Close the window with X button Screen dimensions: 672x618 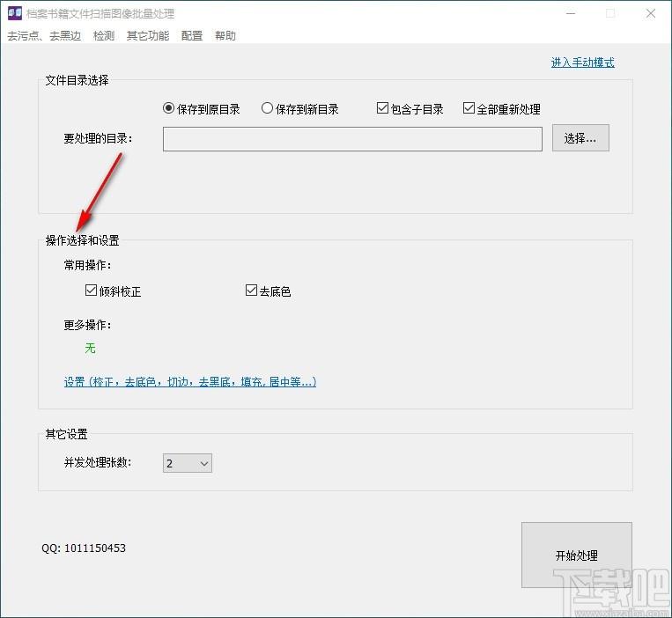tap(651, 13)
